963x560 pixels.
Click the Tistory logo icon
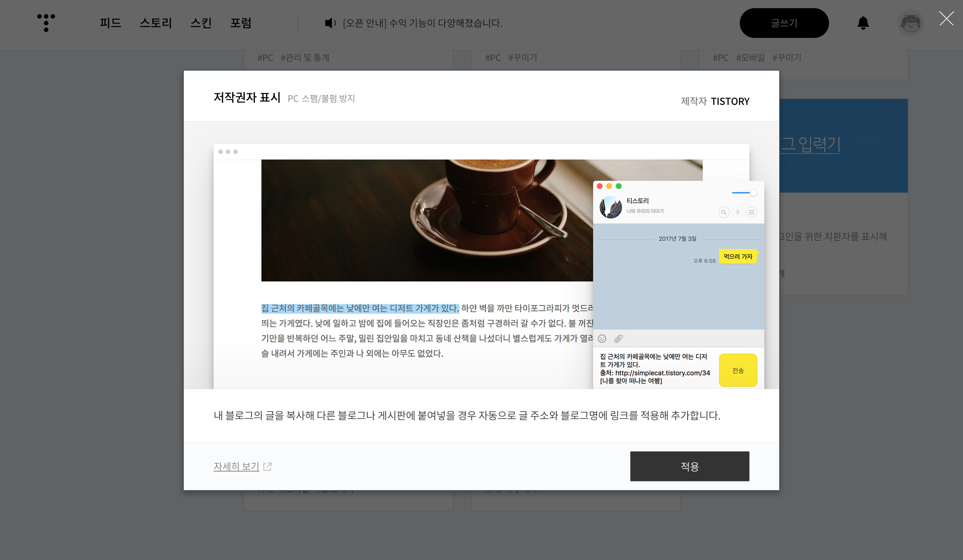click(x=46, y=23)
